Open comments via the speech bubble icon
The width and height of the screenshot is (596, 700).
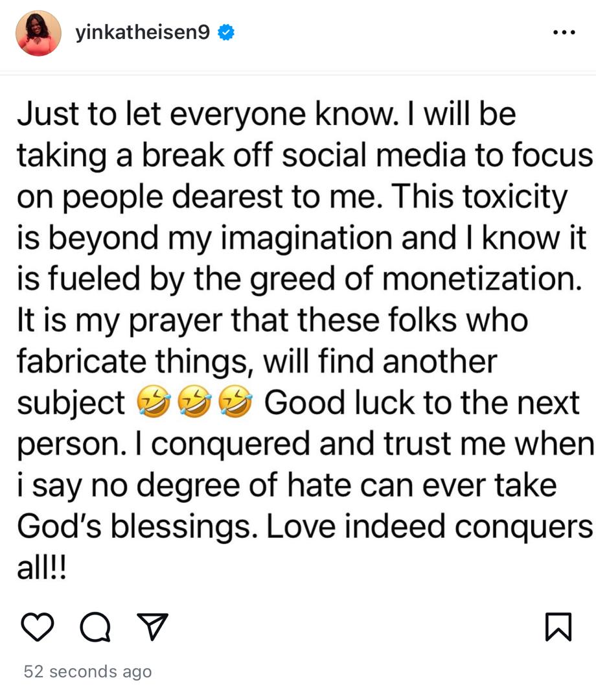[95, 626]
